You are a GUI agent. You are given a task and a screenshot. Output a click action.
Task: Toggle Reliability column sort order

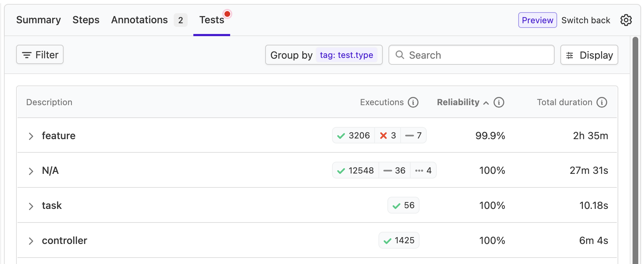coord(462,102)
